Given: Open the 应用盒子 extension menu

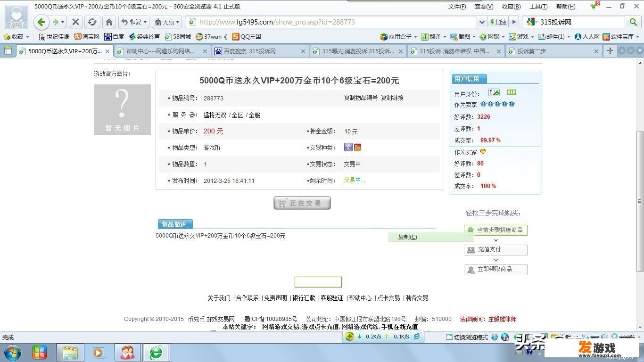Looking at the screenshot, I should coord(399,36).
